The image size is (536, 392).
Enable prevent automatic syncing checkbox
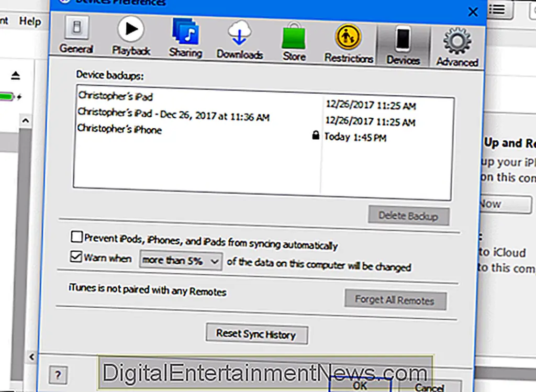[77, 238]
